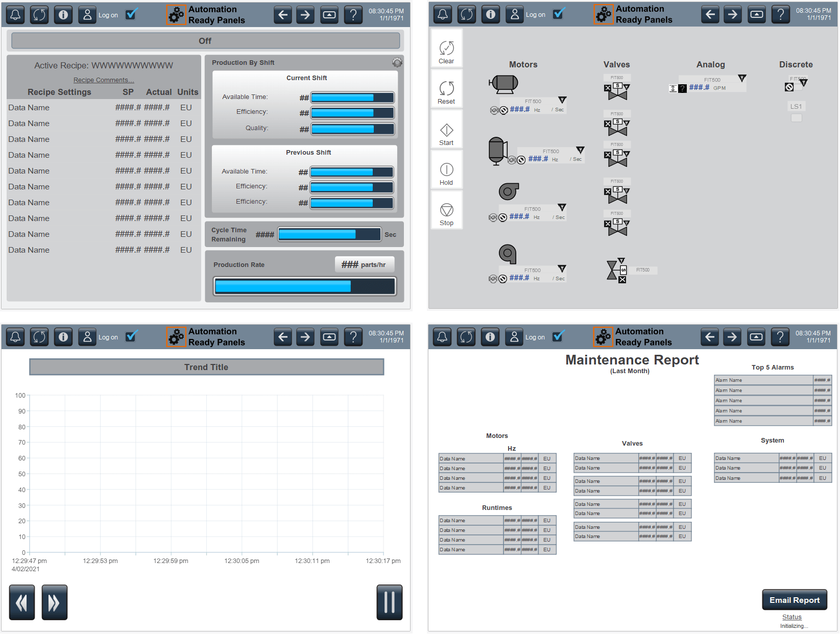Click the rewind button below the trend chart

pos(22,602)
